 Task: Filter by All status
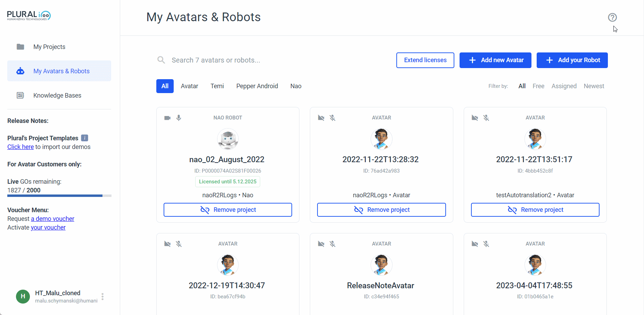pos(522,86)
